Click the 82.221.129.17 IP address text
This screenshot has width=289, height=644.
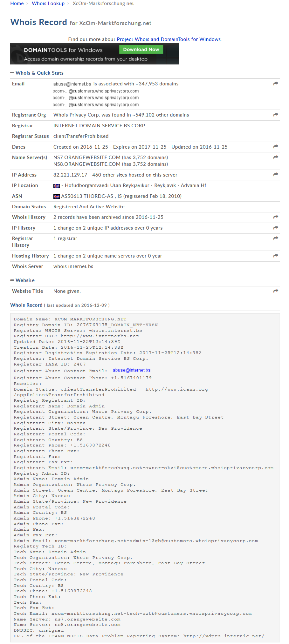(x=70, y=175)
